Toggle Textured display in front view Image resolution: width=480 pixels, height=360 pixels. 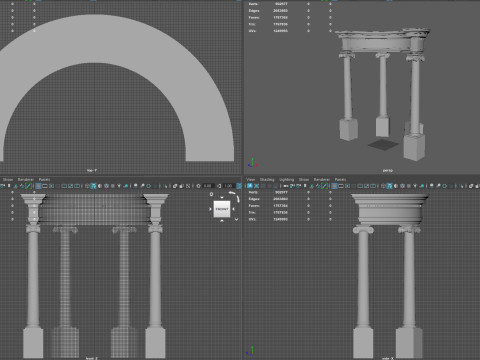[112, 186]
